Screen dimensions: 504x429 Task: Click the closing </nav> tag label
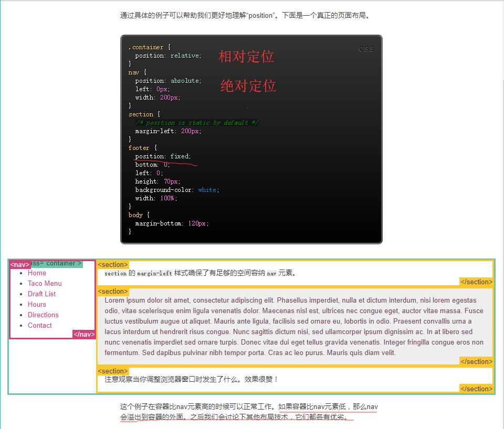[x=84, y=334]
